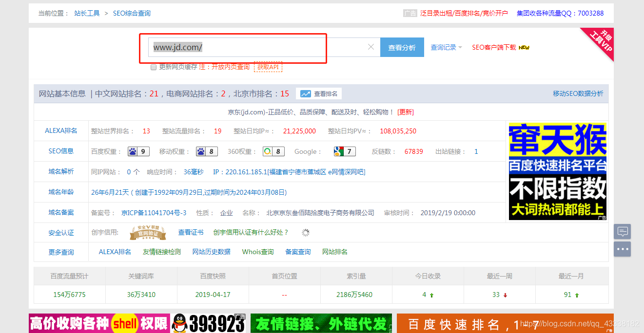The height and width of the screenshot is (333, 644).
Task: Toggle the 更新网页缓存 checkbox
Action: (154, 67)
